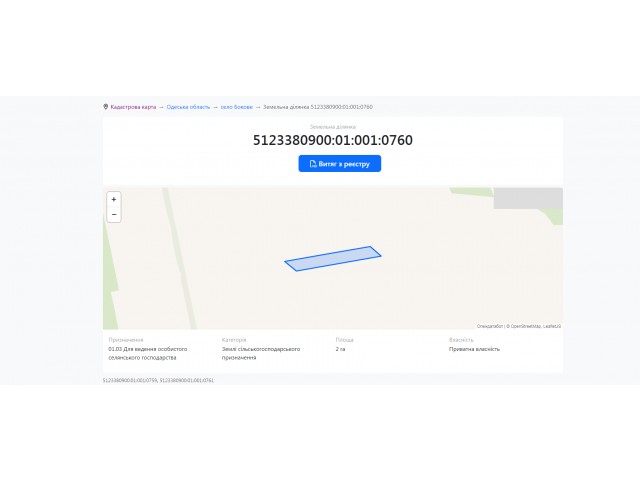Viewport: 640px width, 480px height.
Task: Open the Кадастрова карта breadcrumb link
Action: (x=133, y=107)
